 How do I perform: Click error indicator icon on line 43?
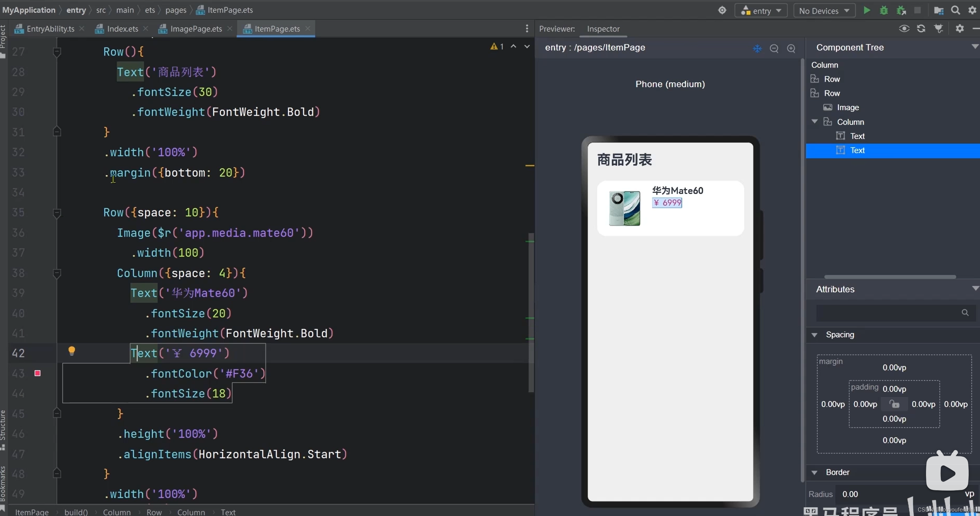click(38, 373)
